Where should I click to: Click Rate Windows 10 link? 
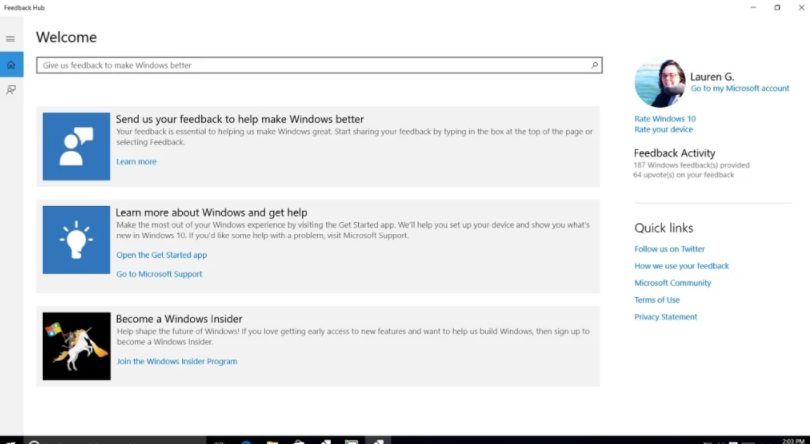coord(665,118)
